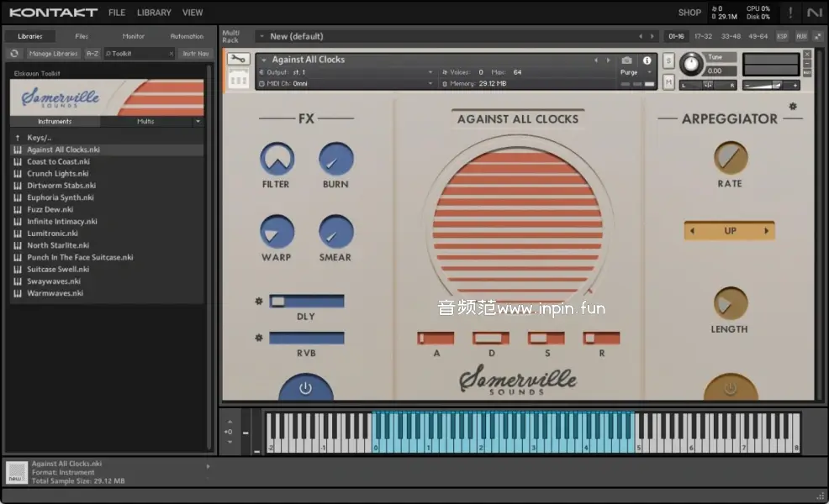The width and height of the screenshot is (829, 504).
Task: Open the LIBRARY menu
Action: [154, 13]
